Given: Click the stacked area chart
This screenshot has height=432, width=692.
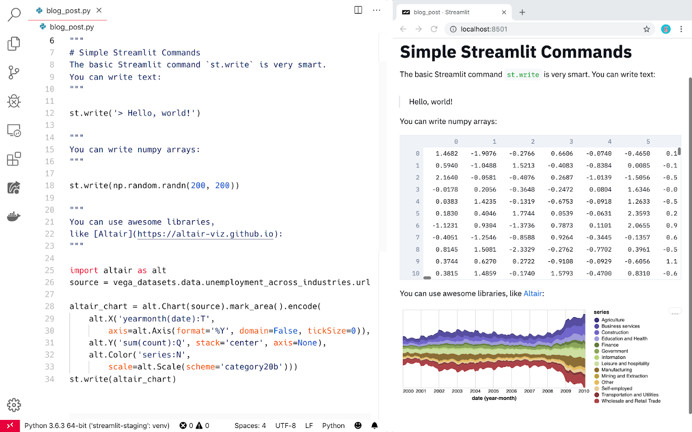Looking at the screenshot, I should pyautogui.click(x=496, y=350).
